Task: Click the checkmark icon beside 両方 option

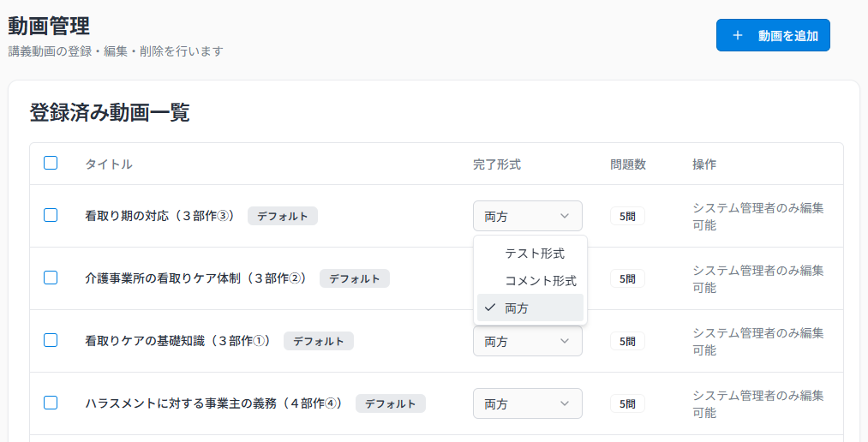Action: (x=490, y=308)
